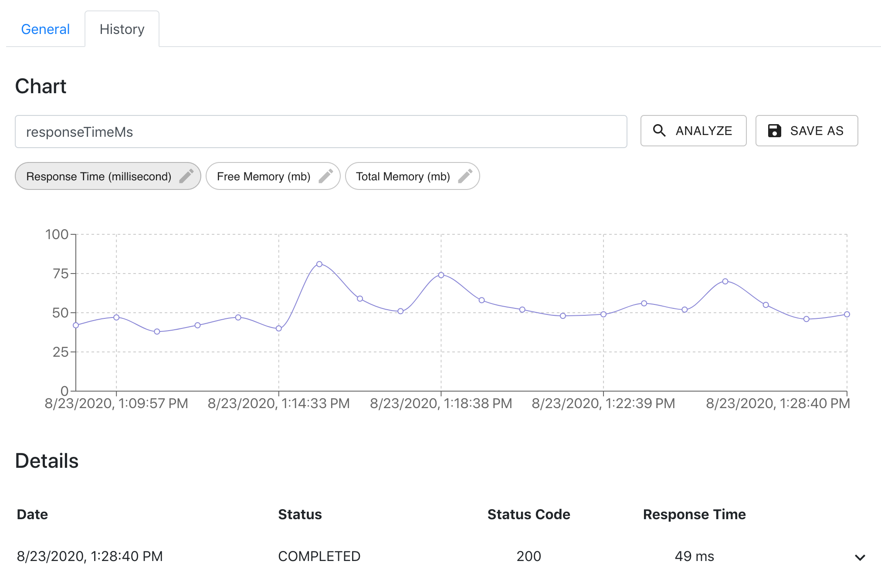Click the Status Code column header
Viewport: 881px width, 588px height.
tap(529, 514)
